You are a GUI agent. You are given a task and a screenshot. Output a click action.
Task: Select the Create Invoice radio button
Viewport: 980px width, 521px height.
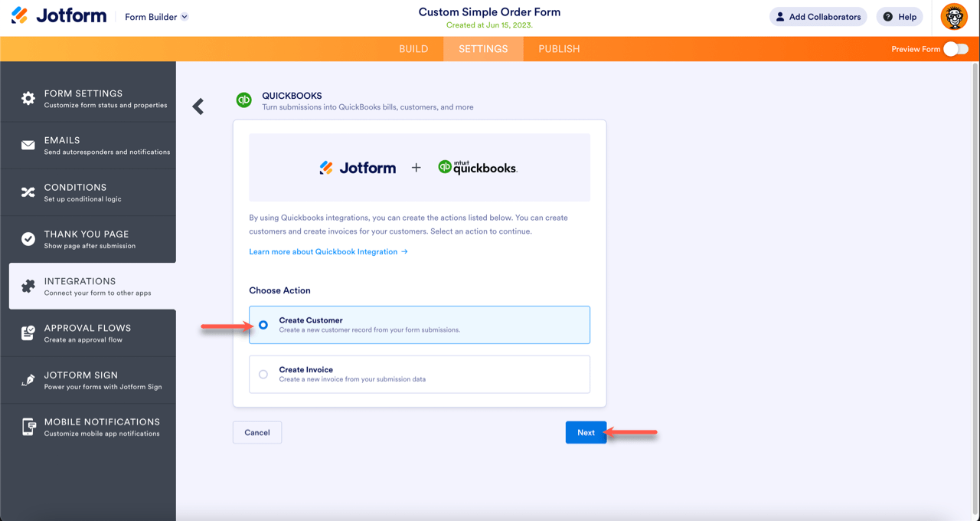point(263,375)
